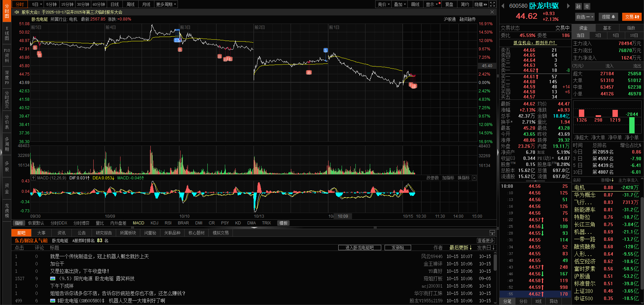The height and width of the screenshot is (305, 644).
Task: Select the 10日 capital flow period
Action: [x=634, y=35]
